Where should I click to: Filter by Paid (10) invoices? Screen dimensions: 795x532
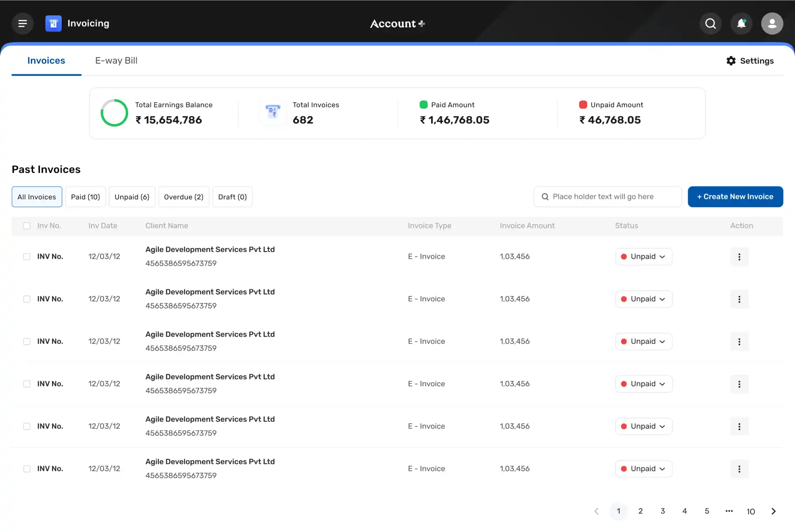(85, 197)
